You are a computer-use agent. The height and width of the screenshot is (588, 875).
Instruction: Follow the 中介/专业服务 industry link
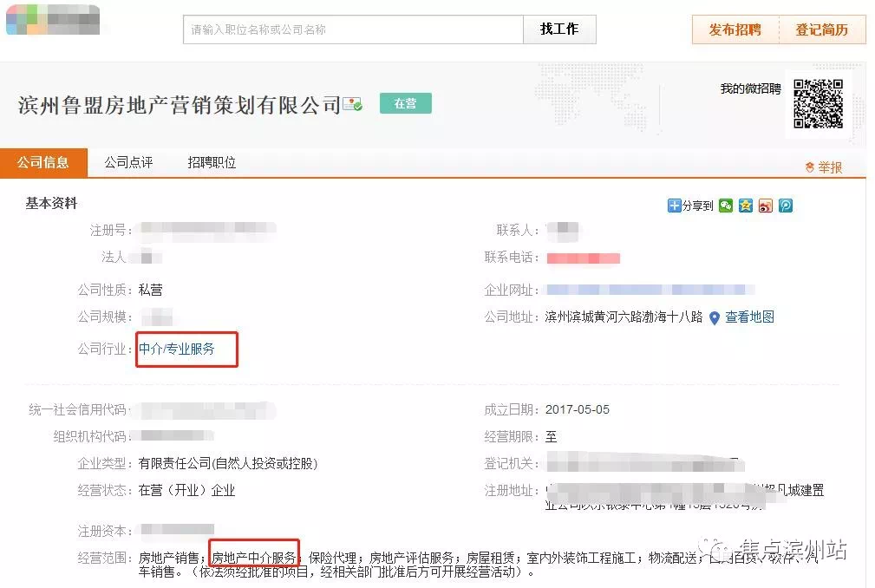176,350
